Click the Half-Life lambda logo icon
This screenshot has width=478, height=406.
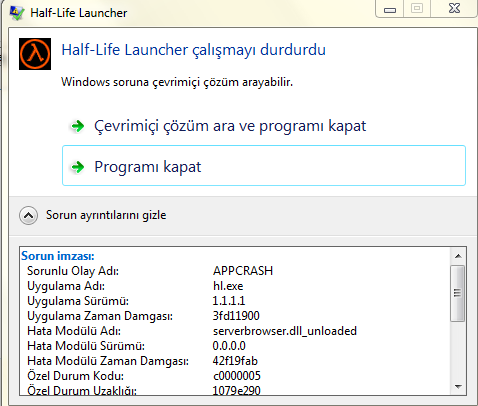click(35, 54)
